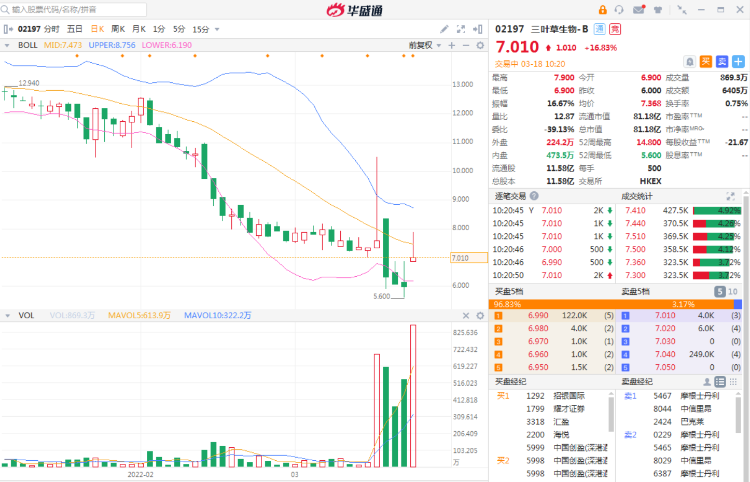Add stock to watchlist plus button
This screenshot has width=750, height=482.
click(739, 62)
